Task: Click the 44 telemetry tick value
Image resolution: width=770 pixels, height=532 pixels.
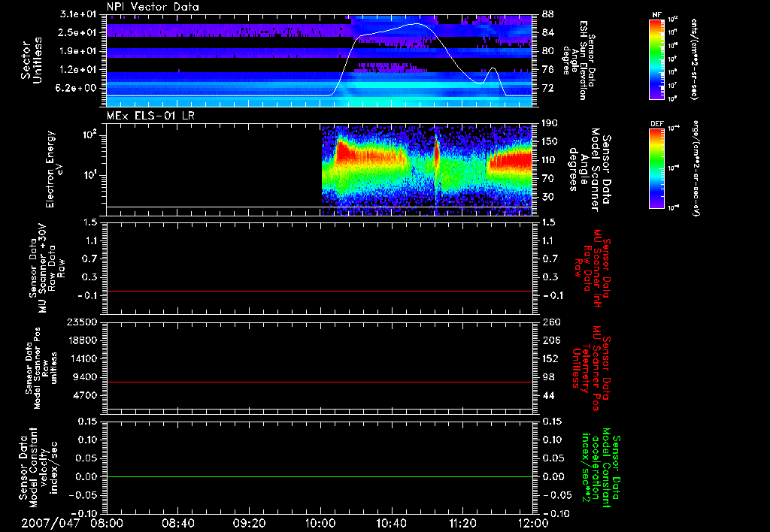Action: 548,395
